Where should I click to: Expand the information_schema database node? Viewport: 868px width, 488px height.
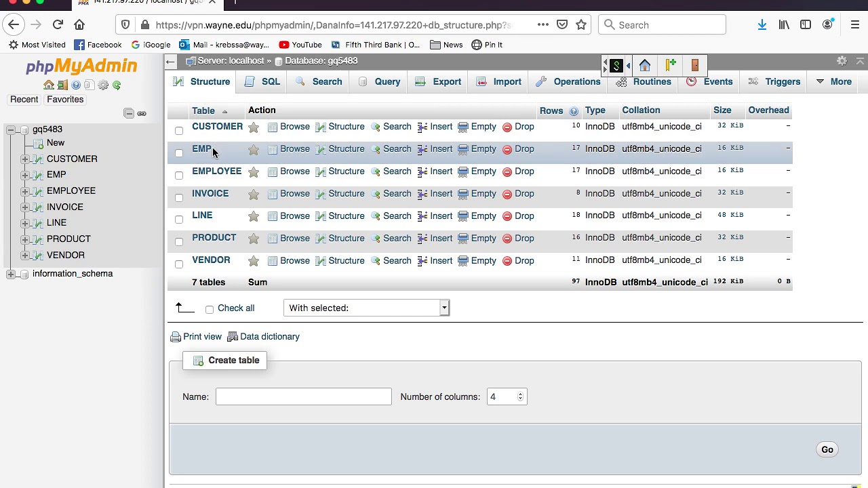11,274
